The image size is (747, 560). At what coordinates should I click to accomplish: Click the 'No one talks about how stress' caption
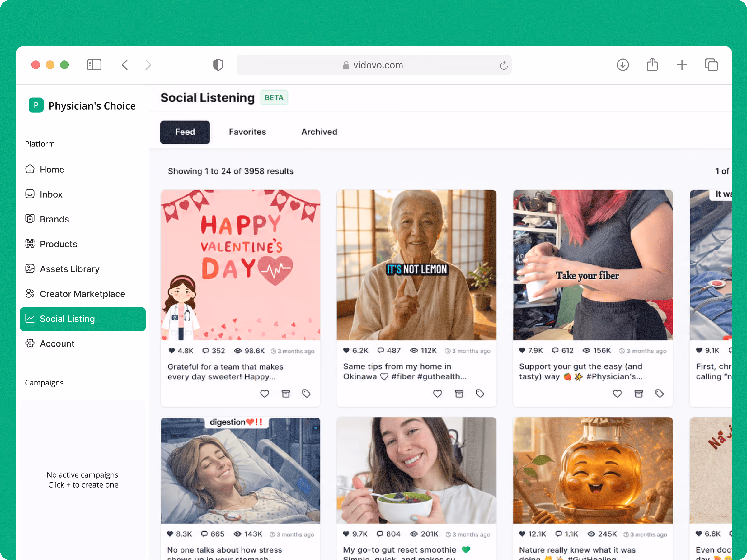pyautogui.click(x=225, y=553)
